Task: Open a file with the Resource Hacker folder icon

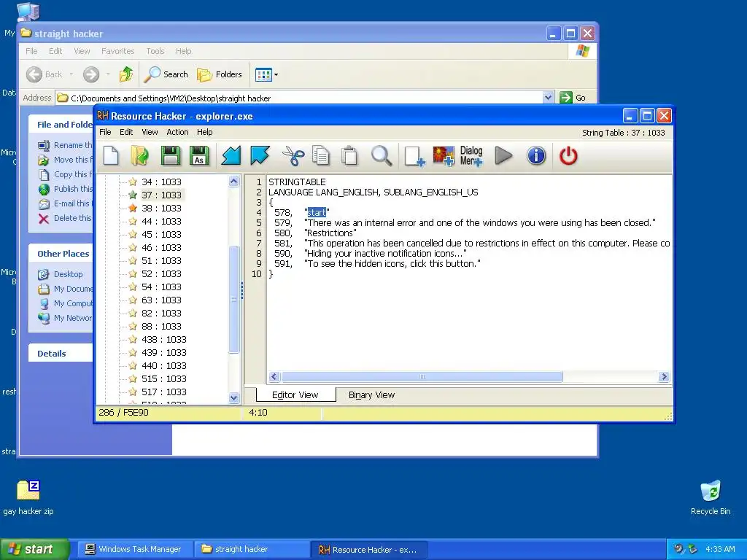Action: (140, 156)
